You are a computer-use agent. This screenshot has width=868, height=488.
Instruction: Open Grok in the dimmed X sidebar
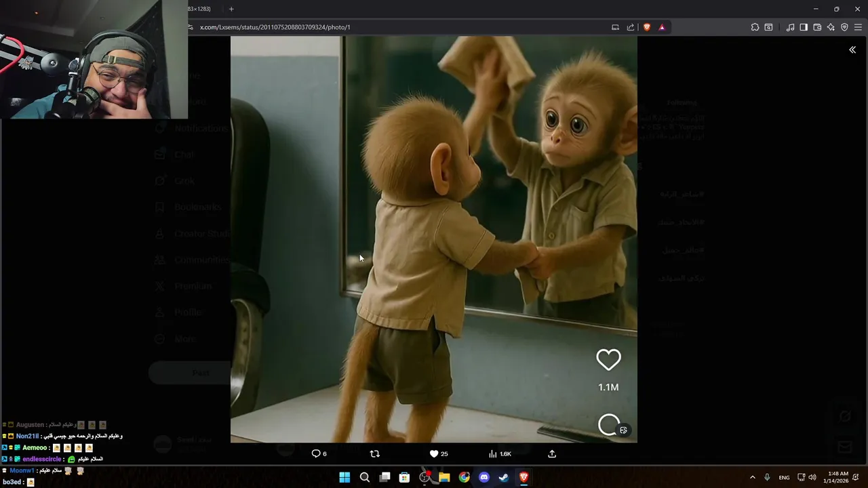pyautogui.click(x=175, y=180)
